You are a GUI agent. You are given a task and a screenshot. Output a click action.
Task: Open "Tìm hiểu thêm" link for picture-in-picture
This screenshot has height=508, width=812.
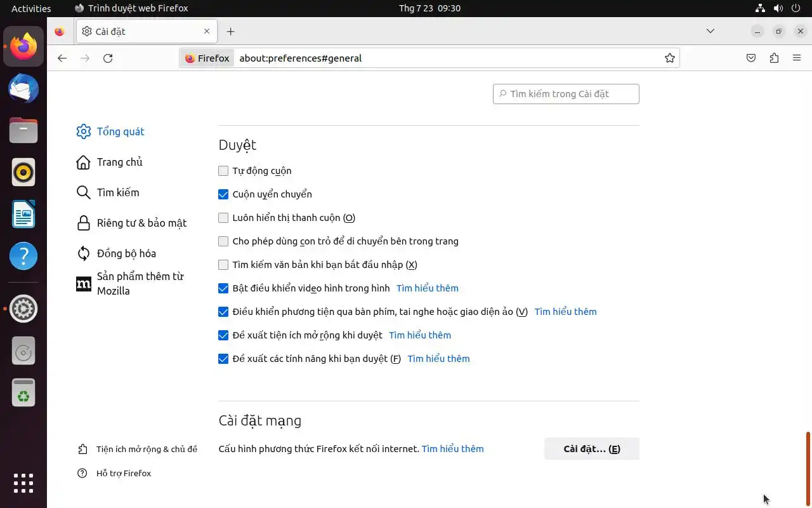[x=427, y=288]
